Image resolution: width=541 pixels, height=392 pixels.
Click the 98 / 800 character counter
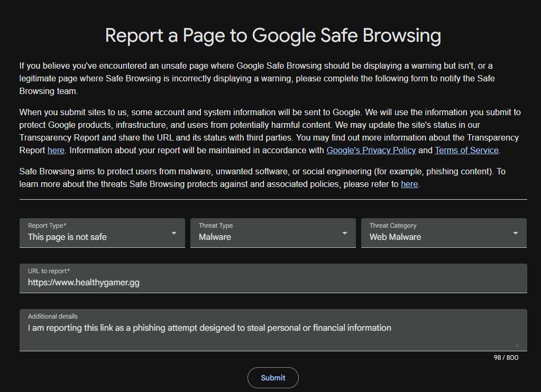pos(506,358)
